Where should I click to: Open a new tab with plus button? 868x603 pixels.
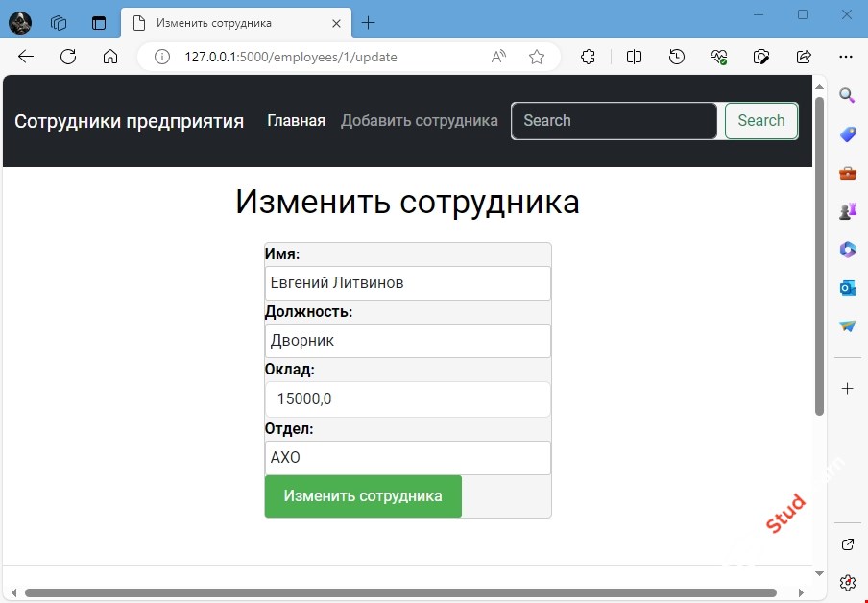[x=368, y=23]
